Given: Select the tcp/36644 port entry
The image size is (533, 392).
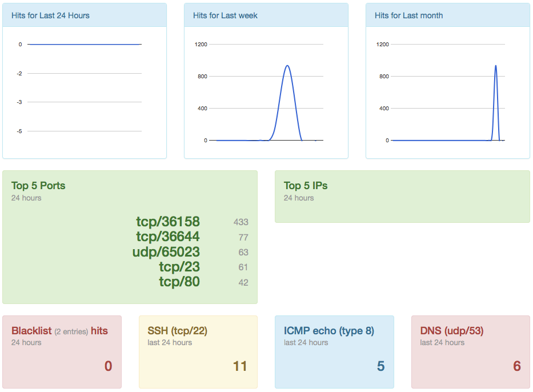Looking at the screenshot, I should (x=168, y=237).
